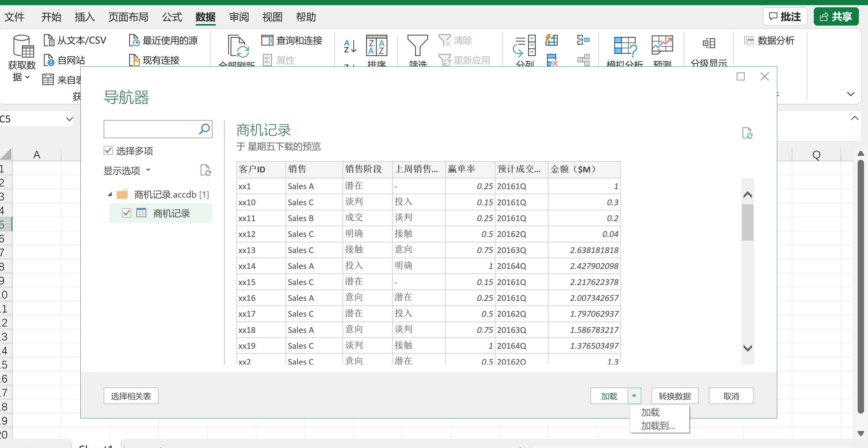Open Data Analysis (数据分析) tool
This screenshot has width=868, height=448.
[x=769, y=41]
